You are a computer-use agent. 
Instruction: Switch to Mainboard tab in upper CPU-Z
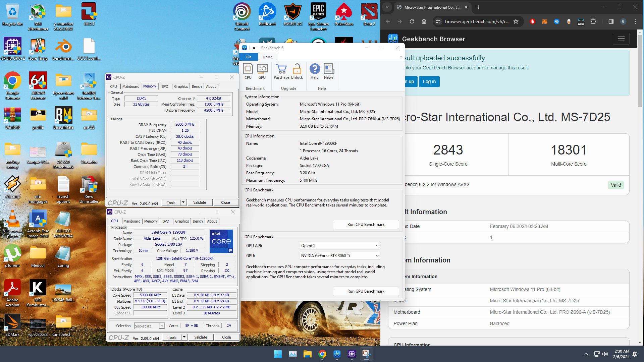(x=130, y=86)
